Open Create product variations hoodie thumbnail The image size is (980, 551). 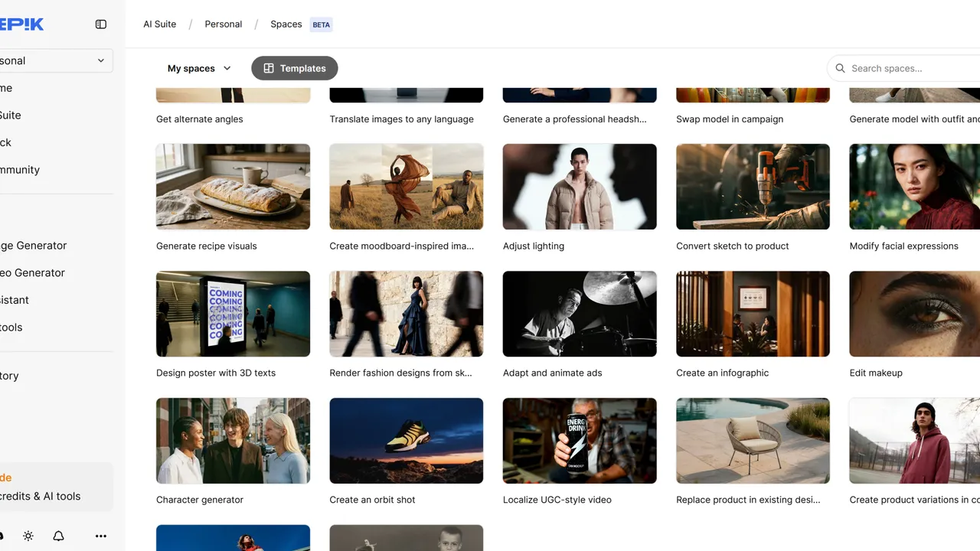[915, 441]
